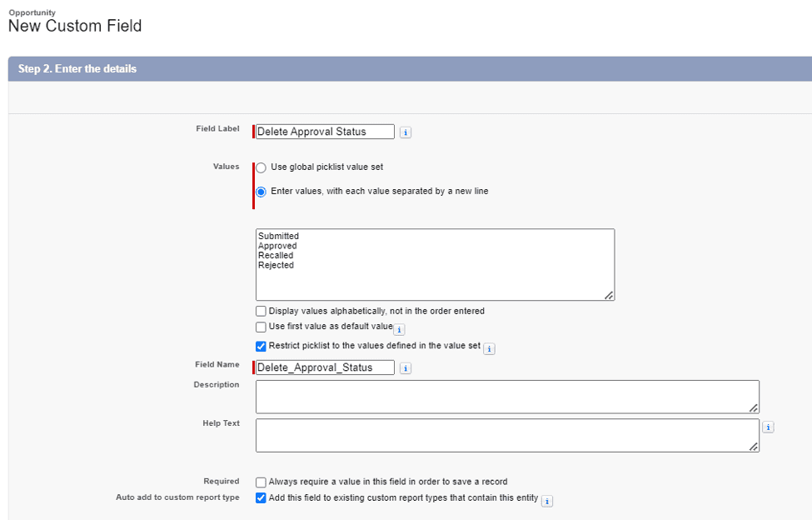812x520 pixels.
Task: Click info icon next to default value option
Action: [x=399, y=329]
